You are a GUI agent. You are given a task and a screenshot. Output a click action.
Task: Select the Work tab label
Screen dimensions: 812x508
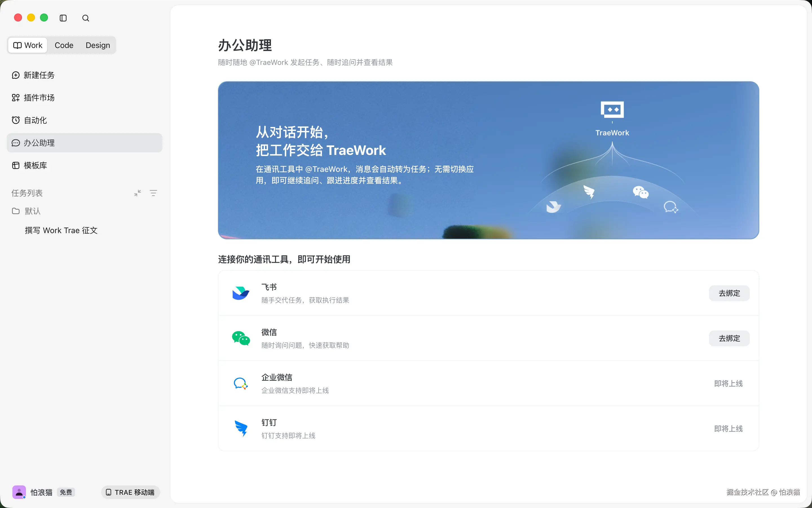tap(33, 45)
